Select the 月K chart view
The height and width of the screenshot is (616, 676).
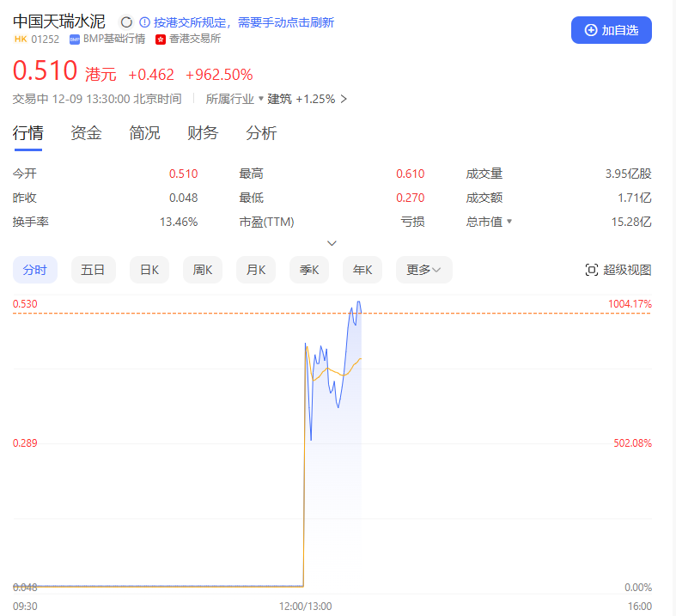[256, 270]
